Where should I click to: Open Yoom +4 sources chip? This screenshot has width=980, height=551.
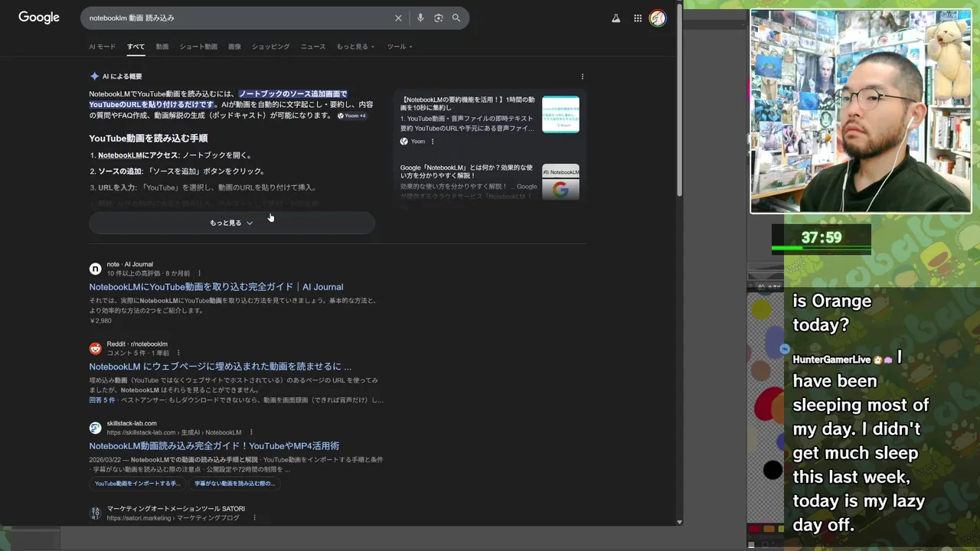[352, 116]
